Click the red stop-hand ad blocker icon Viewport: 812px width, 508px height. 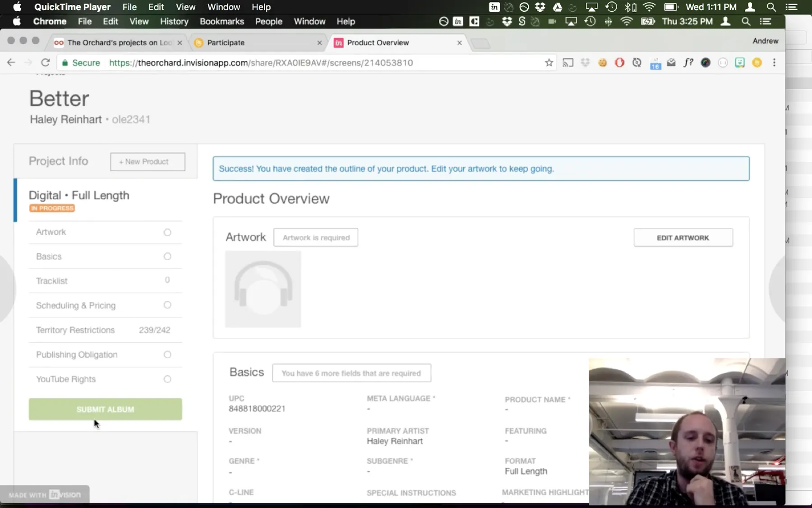pos(619,63)
